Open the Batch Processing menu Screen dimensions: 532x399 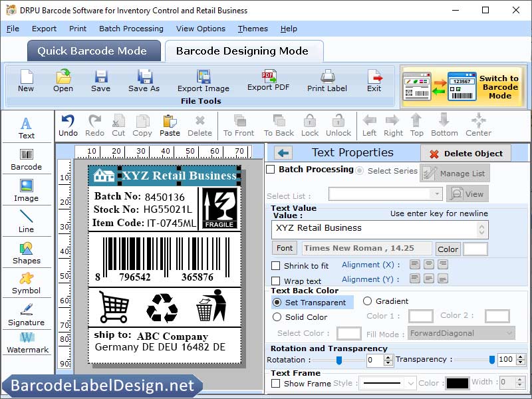(131, 29)
